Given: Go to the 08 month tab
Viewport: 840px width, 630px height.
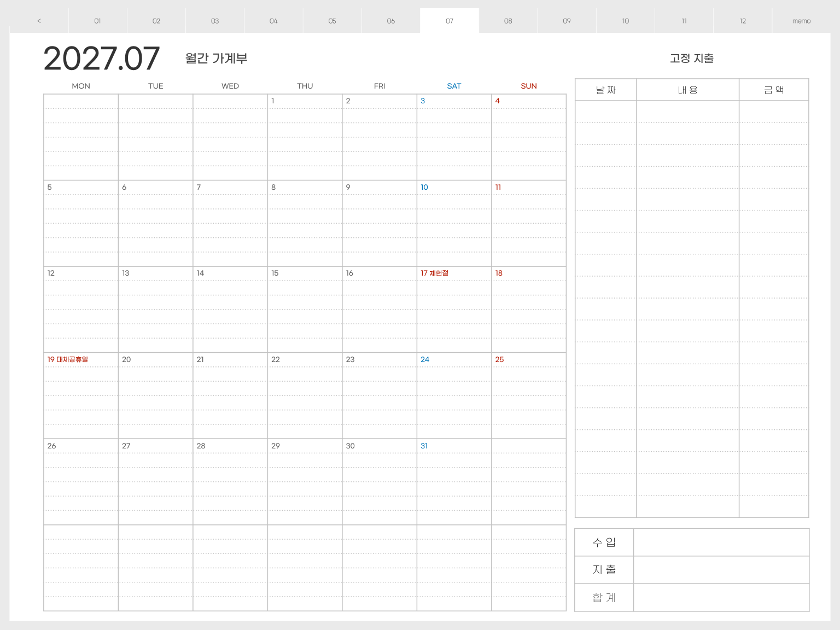Looking at the screenshot, I should [508, 21].
